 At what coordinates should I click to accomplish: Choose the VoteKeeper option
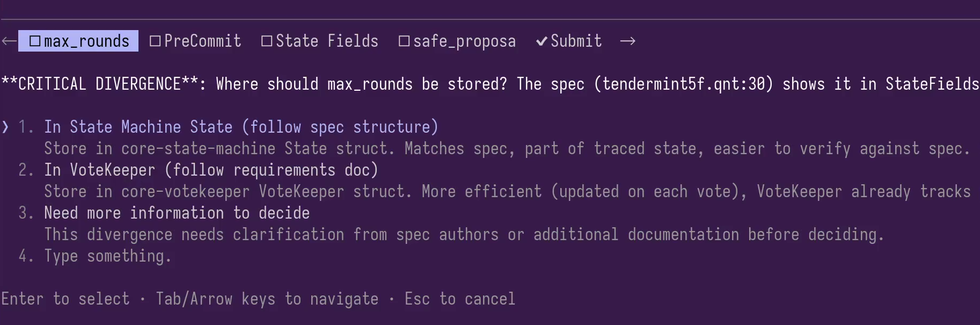211,170
